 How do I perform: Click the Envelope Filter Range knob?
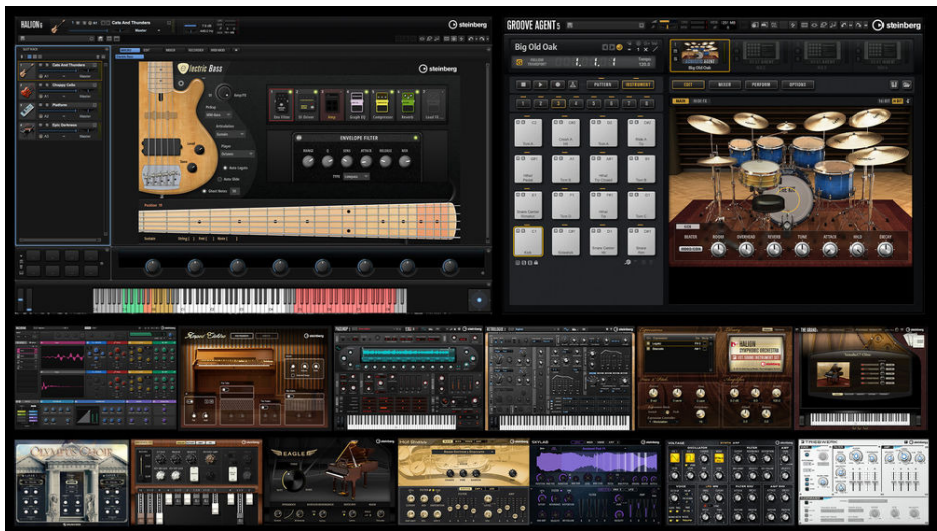(308, 161)
